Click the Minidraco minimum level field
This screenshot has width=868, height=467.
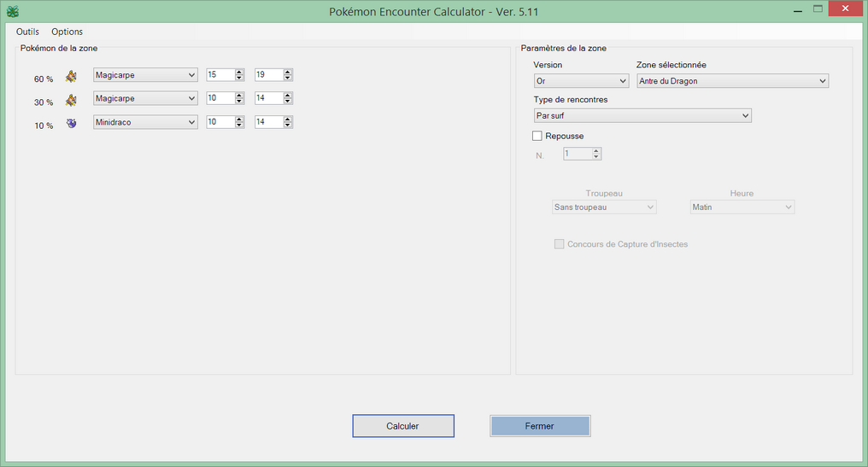click(220, 122)
